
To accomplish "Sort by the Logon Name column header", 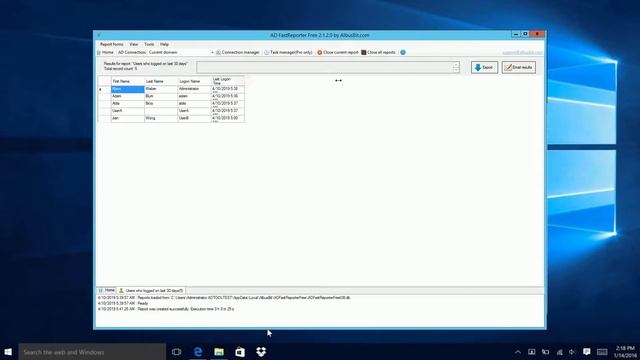I will (x=194, y=81).
